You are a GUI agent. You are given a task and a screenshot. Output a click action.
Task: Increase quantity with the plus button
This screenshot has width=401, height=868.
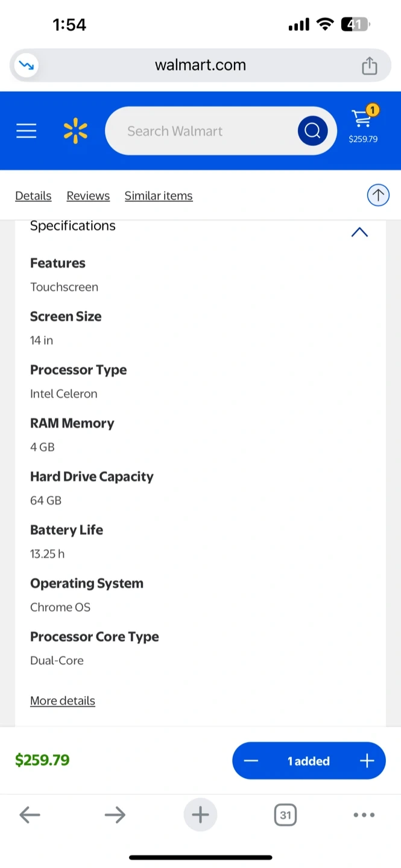coord(367,761)
